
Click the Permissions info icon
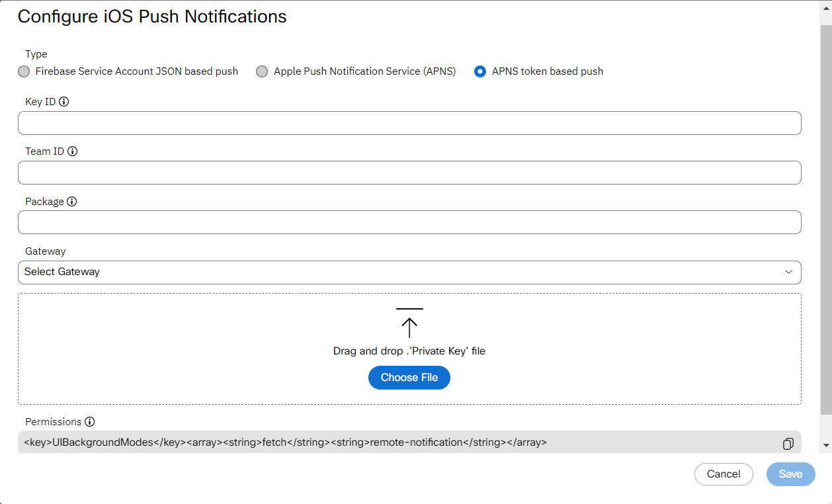click(x=90, y=422)
